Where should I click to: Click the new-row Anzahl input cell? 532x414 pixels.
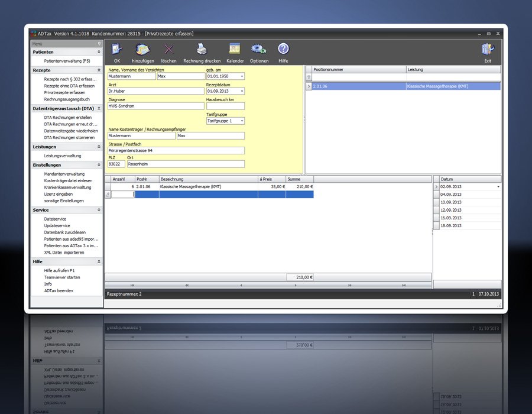click(x=123, y=195)
